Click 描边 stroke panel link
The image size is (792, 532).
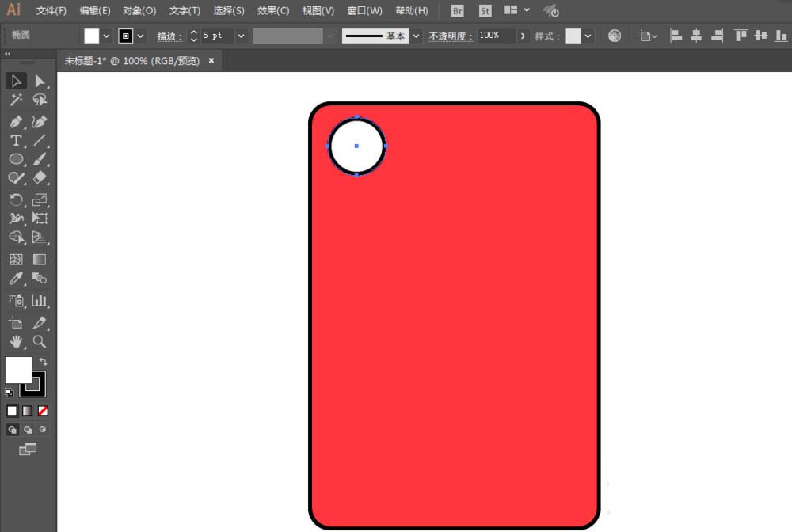(x=169, y=36)
